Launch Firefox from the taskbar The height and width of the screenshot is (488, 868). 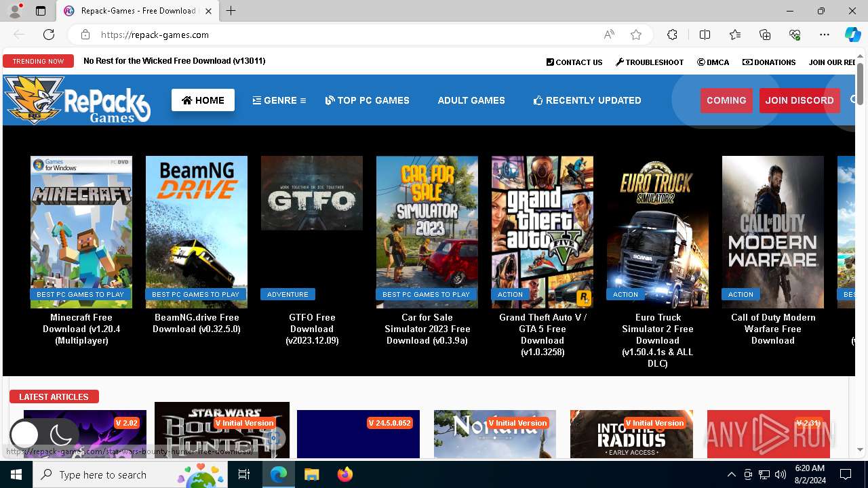pyautogui.click(x=345, y=474)
